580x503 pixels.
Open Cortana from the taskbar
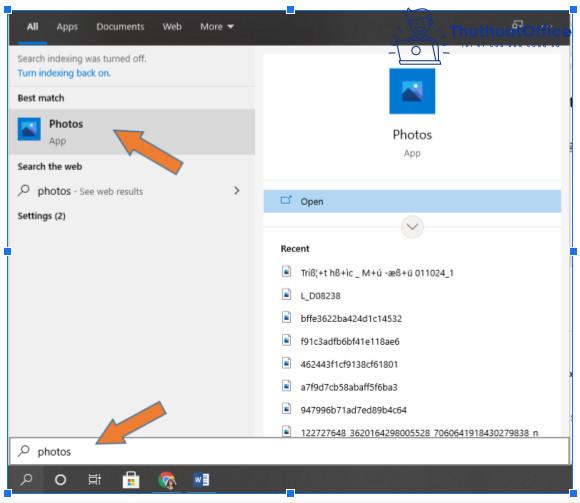(60, 480)
